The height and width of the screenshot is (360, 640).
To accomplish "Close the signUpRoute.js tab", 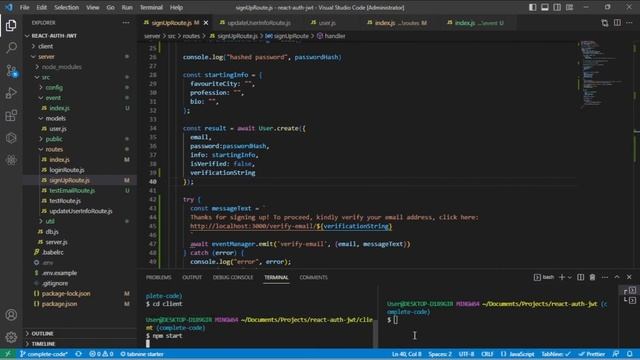I will [x=206, y=23].
